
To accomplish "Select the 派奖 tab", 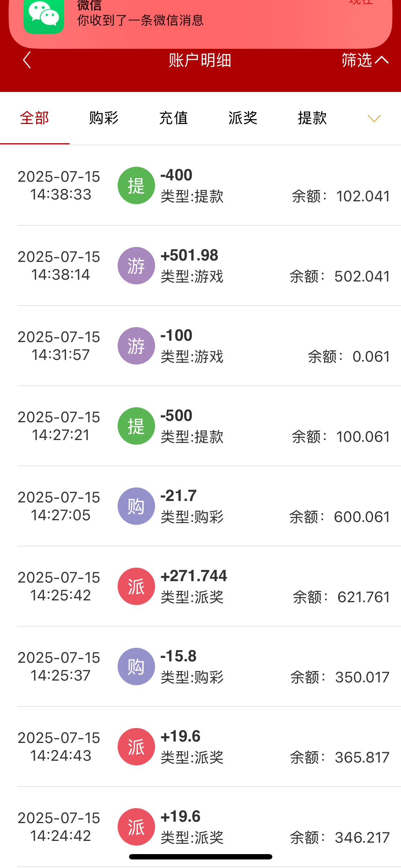I will (x=243, y=118).
